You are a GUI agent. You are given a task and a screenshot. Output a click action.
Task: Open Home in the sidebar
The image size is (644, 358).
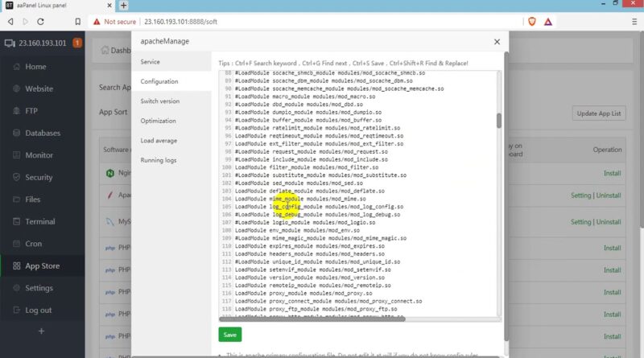click(35, 67)
